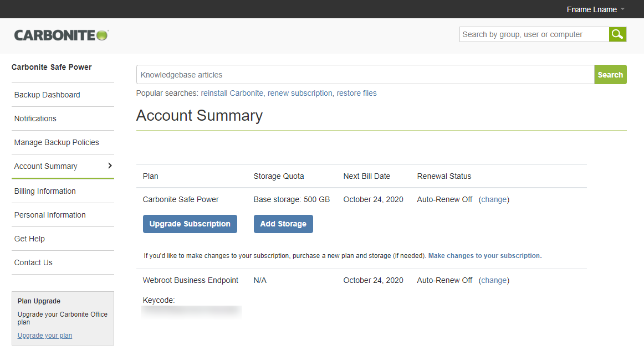Open the Fname Lname user dropdown
The width and height of the screenshot is (644, 361).
tap(595, 9)
